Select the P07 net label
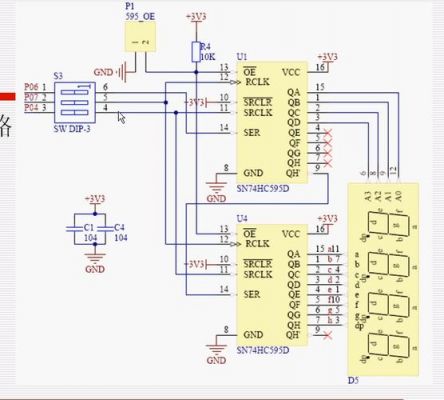Viewport: 444px width, 400px height. coord(31,97)
